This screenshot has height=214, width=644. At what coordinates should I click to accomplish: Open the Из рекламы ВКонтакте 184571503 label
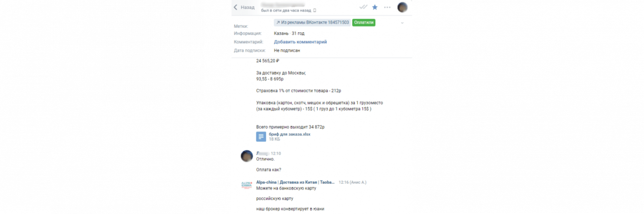312,23
